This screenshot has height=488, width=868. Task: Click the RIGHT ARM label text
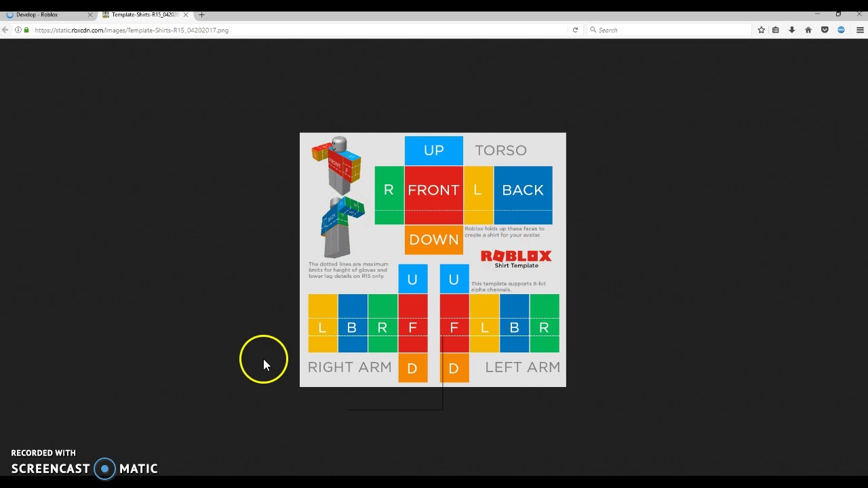click(x=350, y=367)
